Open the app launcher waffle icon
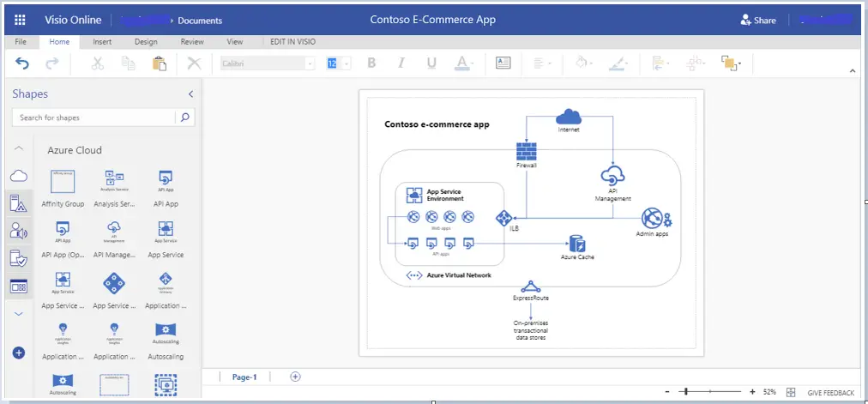This screenshot has height=404, width=868. (20, 20)
